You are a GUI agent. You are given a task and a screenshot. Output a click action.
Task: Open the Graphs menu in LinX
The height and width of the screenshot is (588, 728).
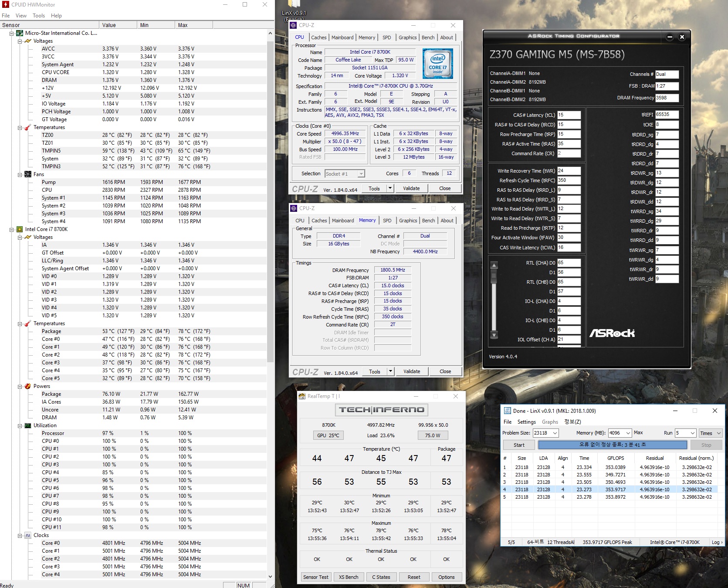point(550,422)
